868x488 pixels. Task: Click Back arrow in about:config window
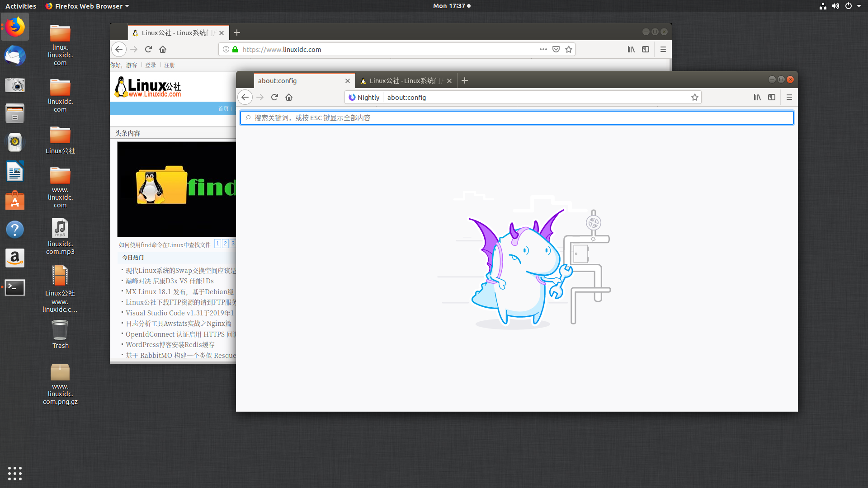coord(245,97)
